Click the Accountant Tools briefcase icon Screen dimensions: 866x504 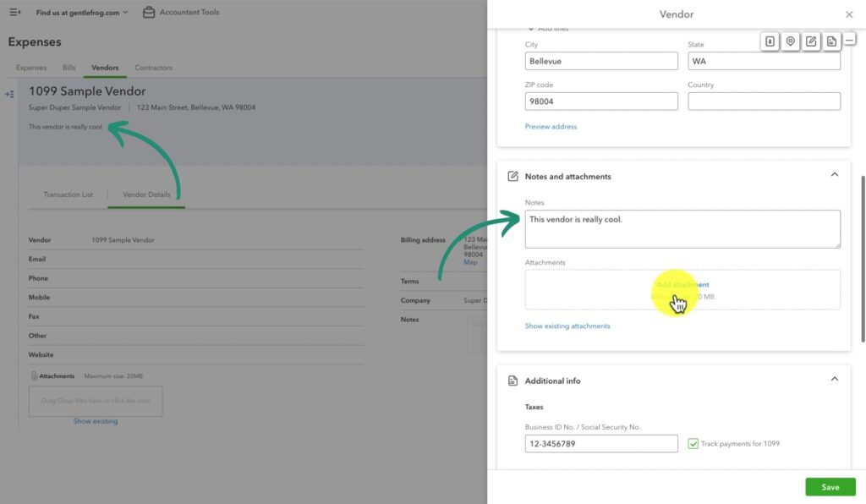point(148,12)
